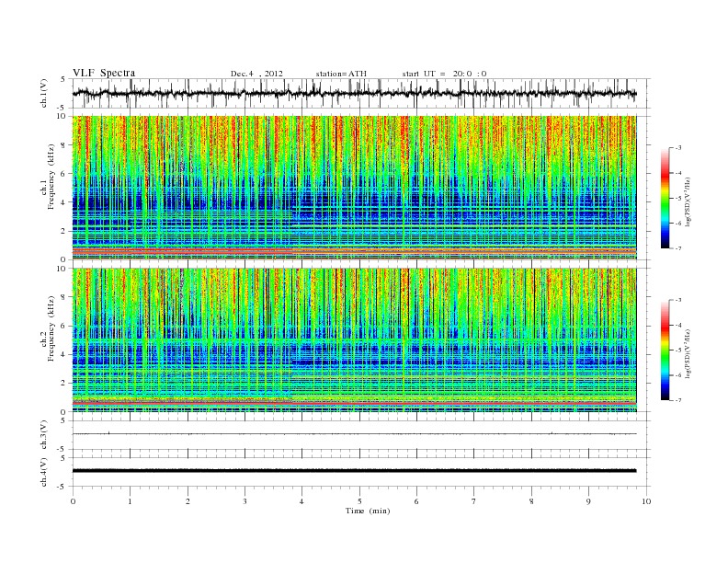Click the "station=ATH" header label

click(x=341, y=74)
